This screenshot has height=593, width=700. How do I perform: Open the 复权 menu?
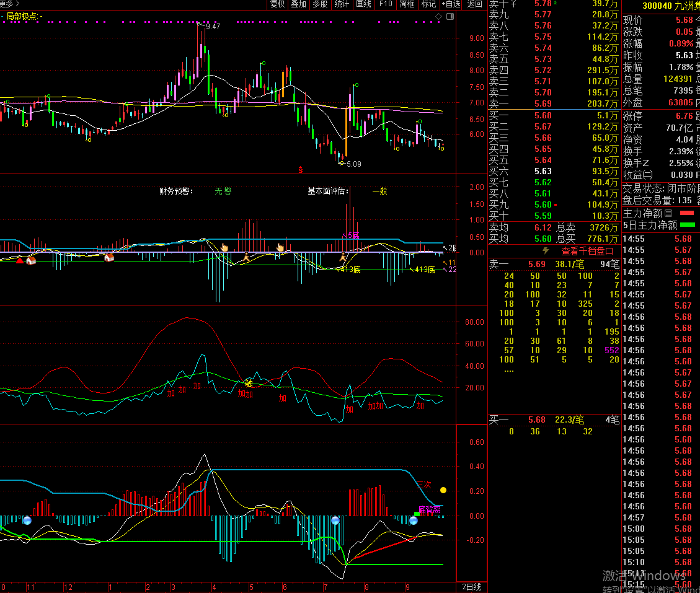(277, 4)
